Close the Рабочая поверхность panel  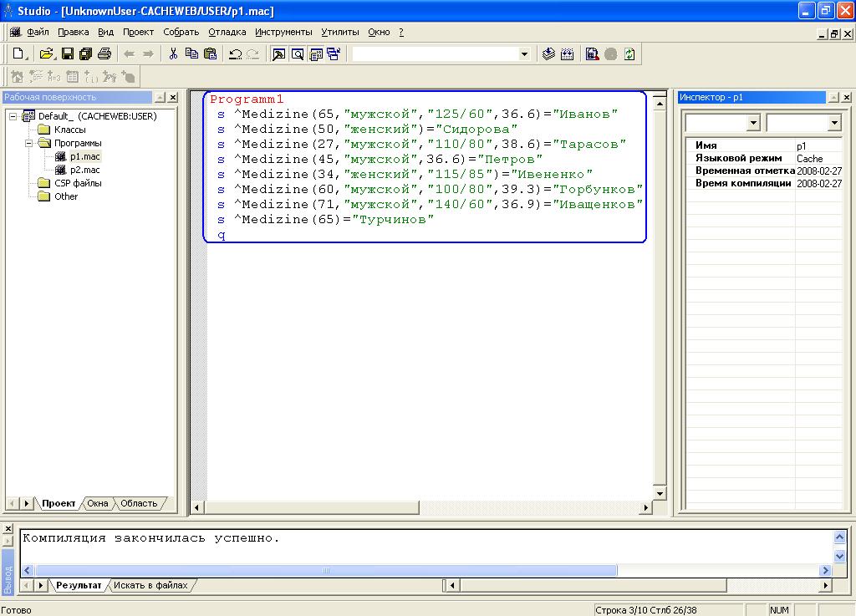click(x=173, y=97)
